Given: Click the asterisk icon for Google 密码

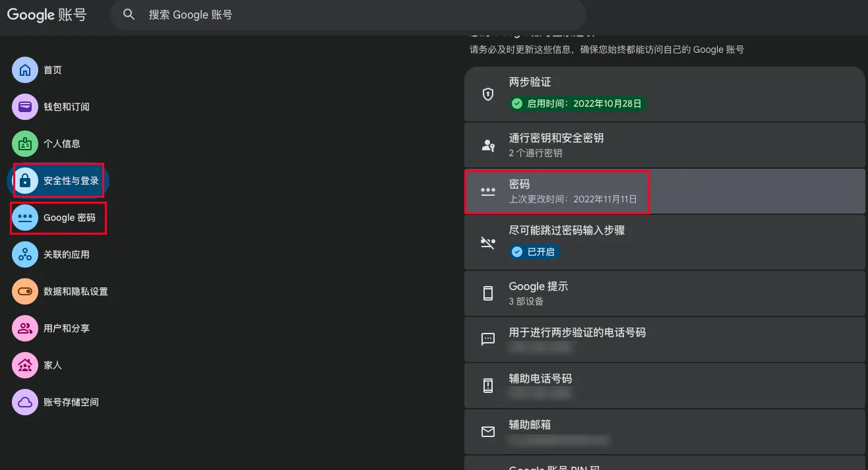Looking at the screenshot, I should click(25, 218).
